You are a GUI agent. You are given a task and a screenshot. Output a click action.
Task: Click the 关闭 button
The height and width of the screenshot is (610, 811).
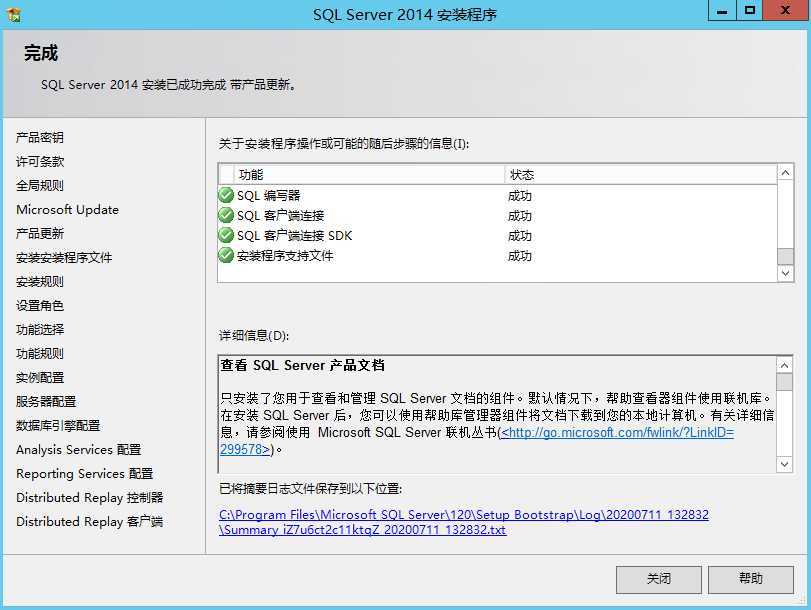point(658,579)
